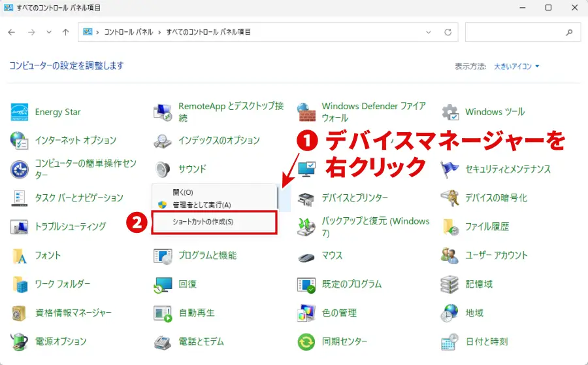588x365 pixels.
Task: Open the マウス icon
Action: coord(306,256)
